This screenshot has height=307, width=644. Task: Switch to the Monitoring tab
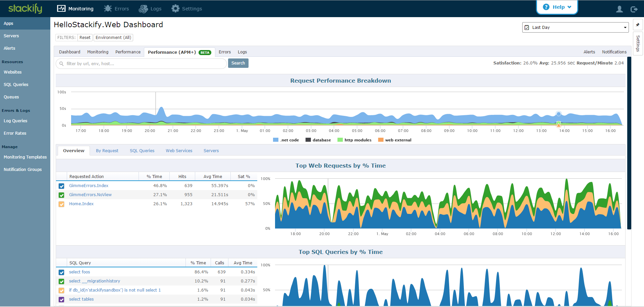98,52
